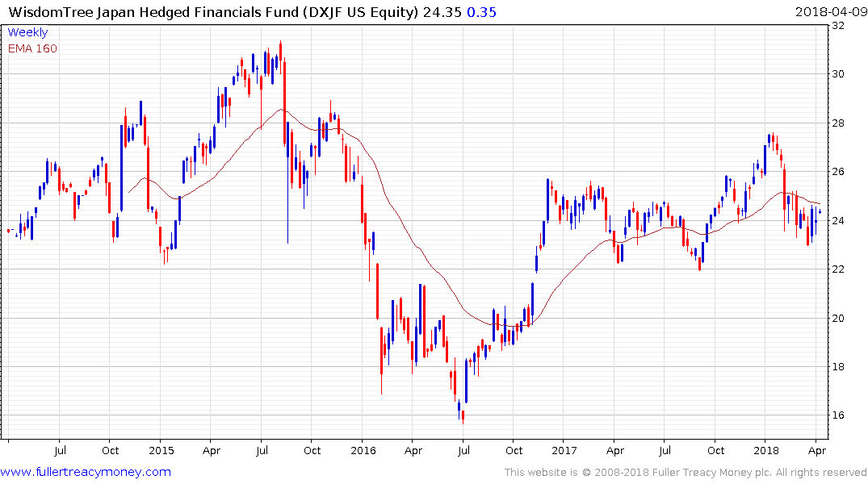Select the Weekly interval label
Image resolution: width=868 pixels, height=484 pixels.
point(27,32)
